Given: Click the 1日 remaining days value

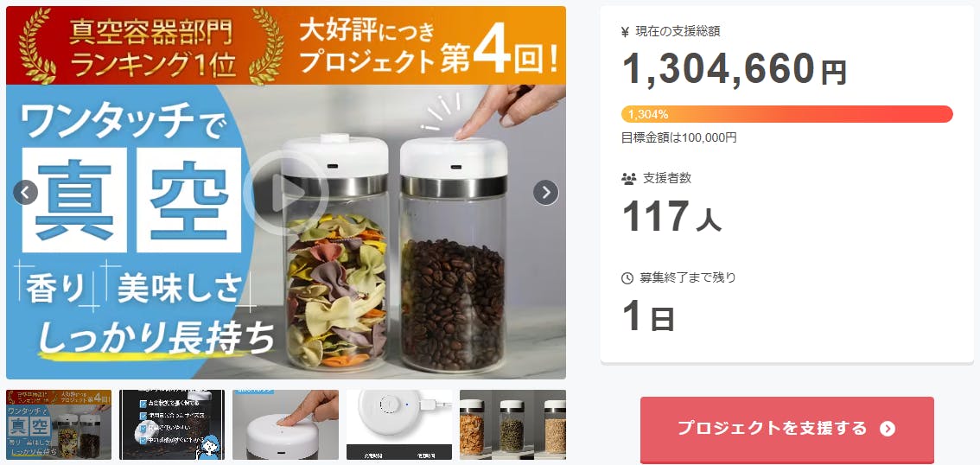Looking at the screenshot, I should [x=648, y=316].
